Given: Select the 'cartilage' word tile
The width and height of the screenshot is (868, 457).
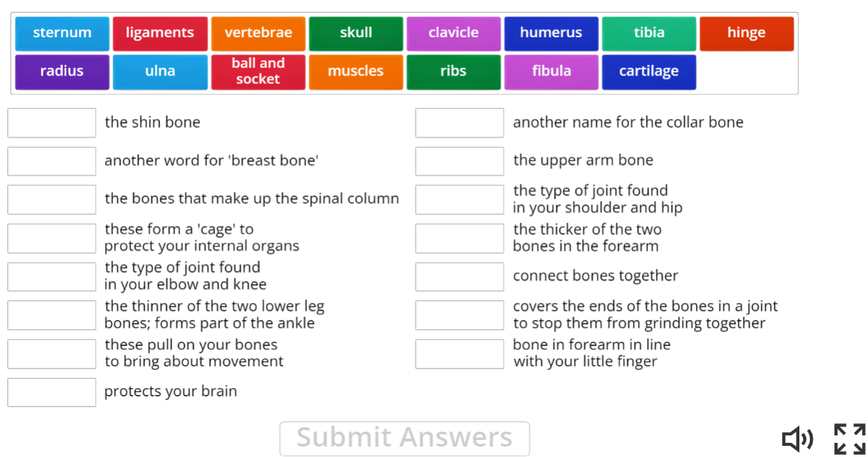Looking at the screenshot, I should (x=649, y=72).
